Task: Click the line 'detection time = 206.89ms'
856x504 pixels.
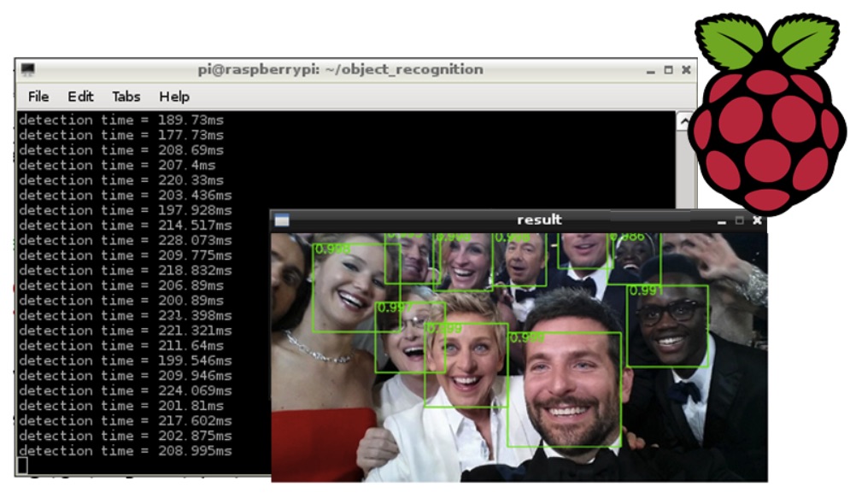Action: [x=121, y=285]
